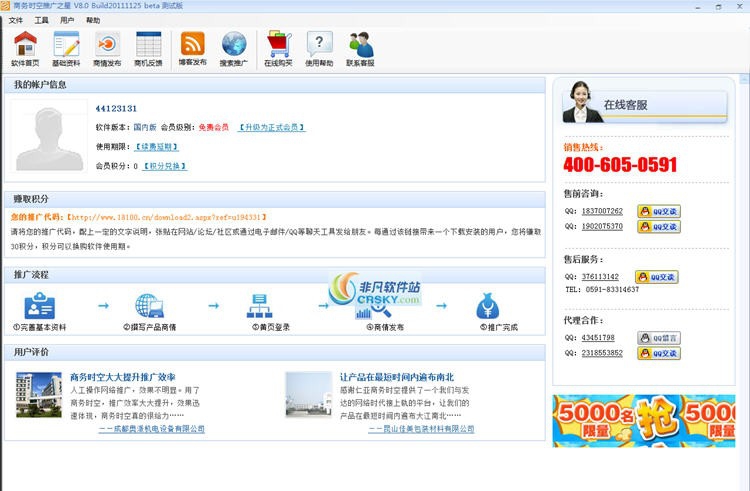Open the 搜索推广 globe icon
This screenshot has height=491, width=750.
pos(234,49)
